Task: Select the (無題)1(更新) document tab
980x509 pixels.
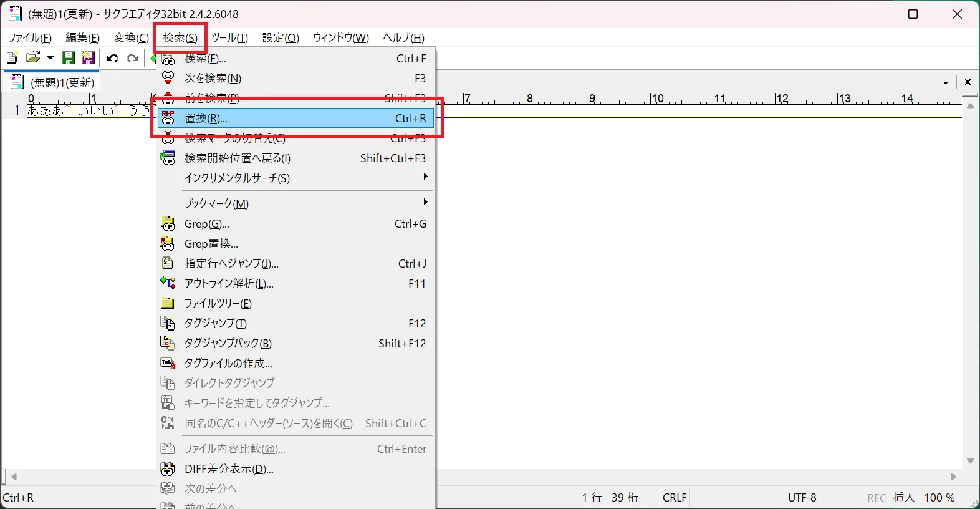Action: tap(52, 82)
